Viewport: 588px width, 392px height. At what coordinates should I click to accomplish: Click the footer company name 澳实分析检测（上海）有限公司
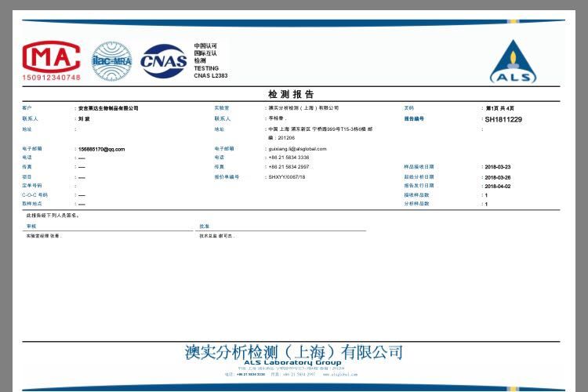(294, 352)
